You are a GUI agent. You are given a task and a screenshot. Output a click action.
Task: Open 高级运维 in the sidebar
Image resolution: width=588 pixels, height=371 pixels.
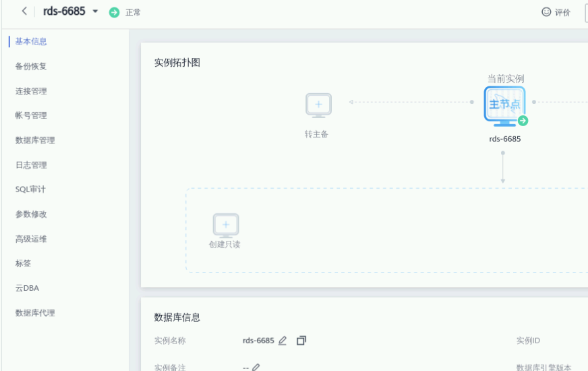click(31, 239)
